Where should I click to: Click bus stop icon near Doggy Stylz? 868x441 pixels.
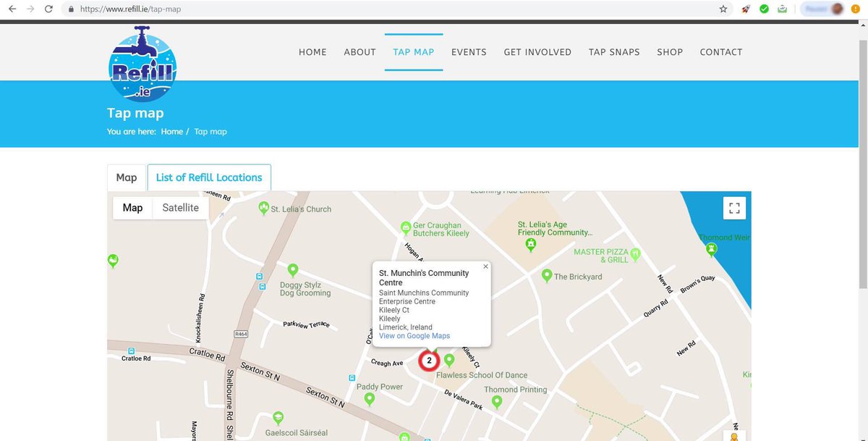260,277
